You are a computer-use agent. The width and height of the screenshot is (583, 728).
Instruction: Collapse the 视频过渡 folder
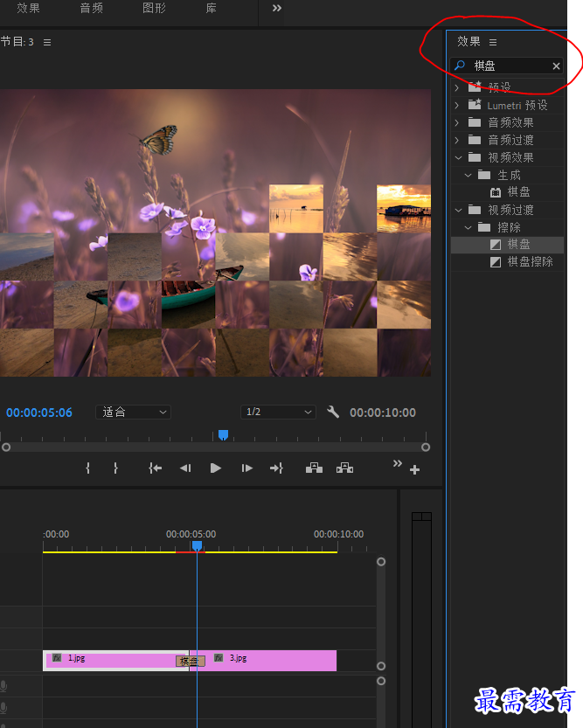coord(458,210)
